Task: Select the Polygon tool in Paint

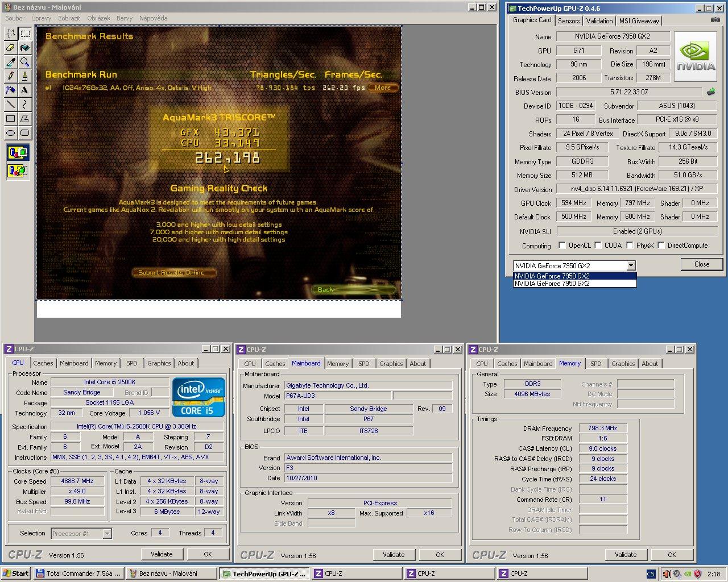Action: 25,119
